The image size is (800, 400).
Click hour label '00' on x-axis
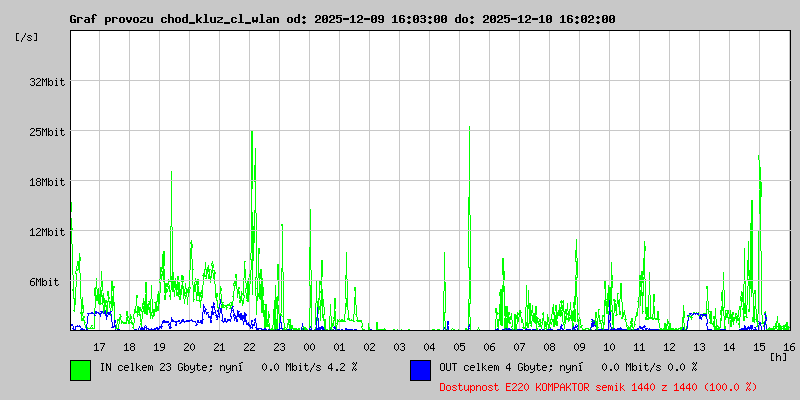click(x=309, y=347)
